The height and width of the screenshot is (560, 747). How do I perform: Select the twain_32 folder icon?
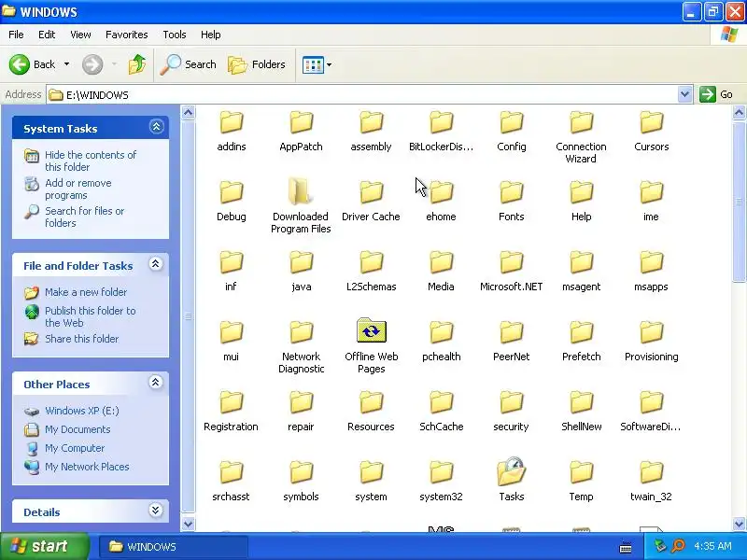point(651,472)
